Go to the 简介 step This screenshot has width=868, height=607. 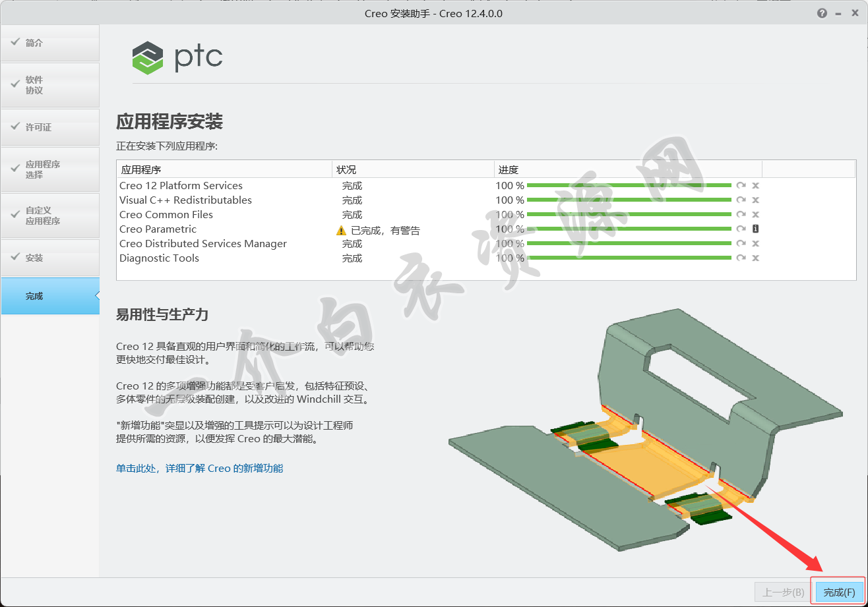pyautogui.click(x=50, y=43)
